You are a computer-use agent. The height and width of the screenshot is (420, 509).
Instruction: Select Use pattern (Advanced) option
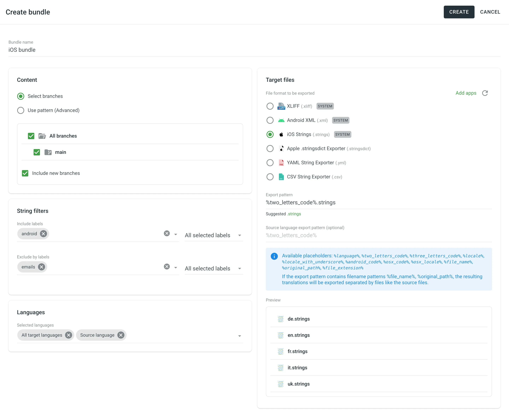pos(21,110)
